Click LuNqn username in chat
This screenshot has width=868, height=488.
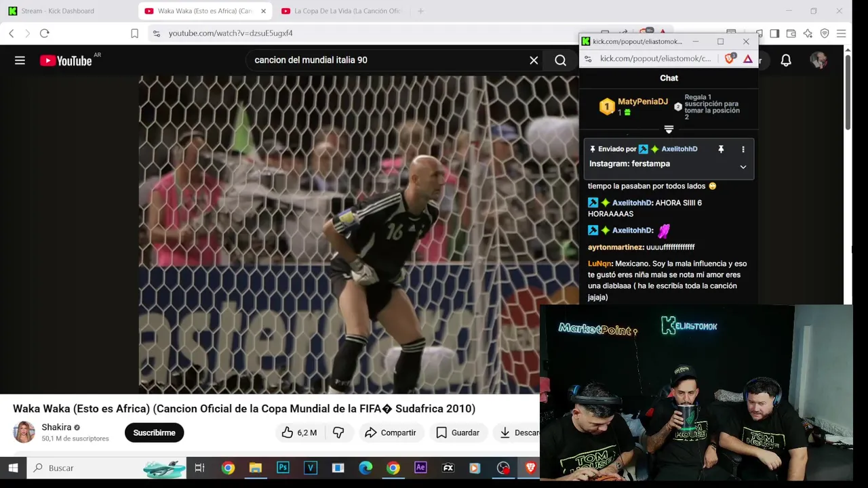point(600,264)
